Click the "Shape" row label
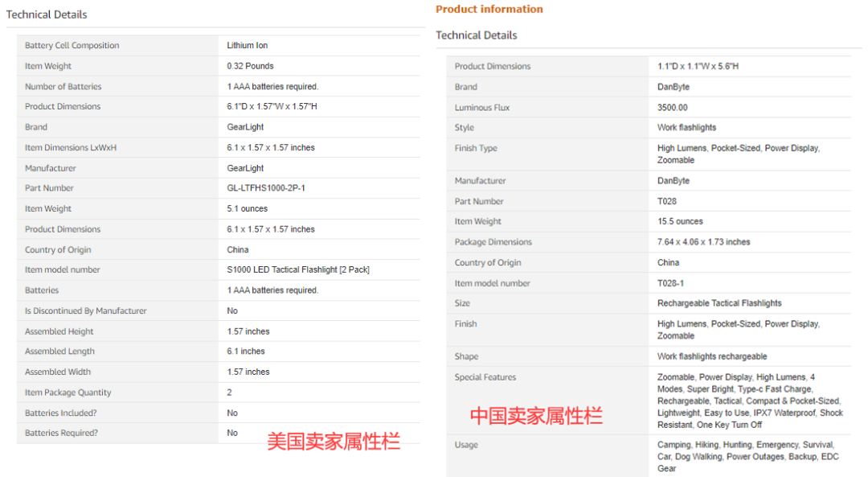Image resolution: width=868 pixels, height=477 pixels. point(466,356)
